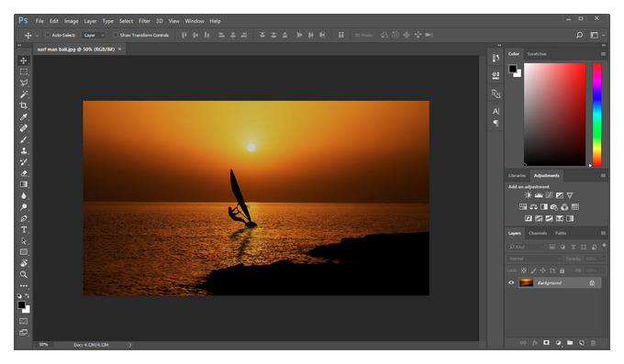Image resolution: width=624 pixels, height=364 pixels.
Task: Click the layer Opacity field
Action: pos(591,259)
